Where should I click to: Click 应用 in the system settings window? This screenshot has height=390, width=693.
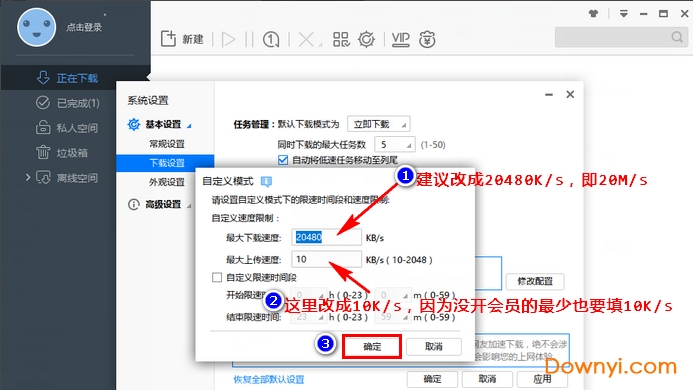coord(542,379)
